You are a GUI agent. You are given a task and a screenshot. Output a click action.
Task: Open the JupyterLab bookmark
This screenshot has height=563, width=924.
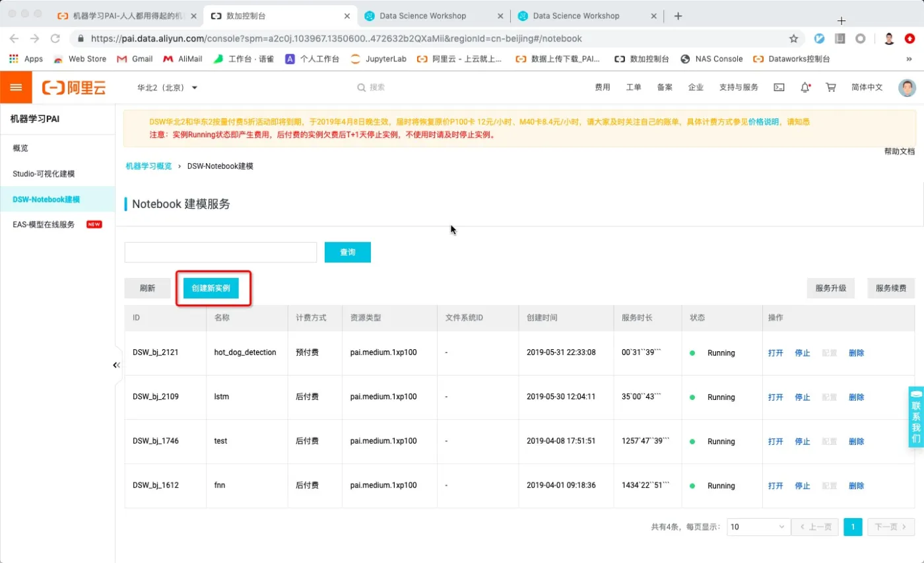tap(378, 59)
